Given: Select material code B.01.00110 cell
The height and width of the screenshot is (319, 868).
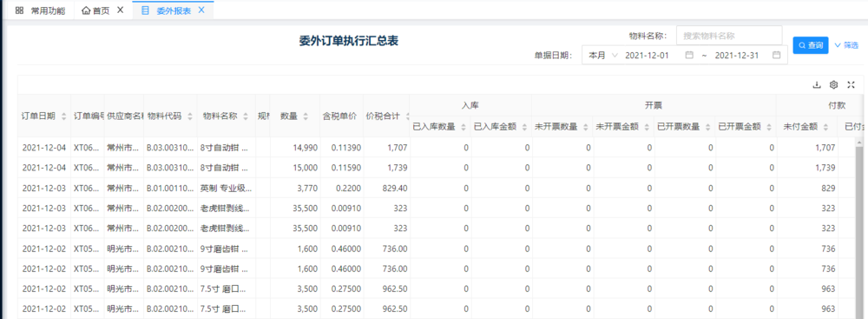Looking at the screenshot, I should [x=170, y=188].
